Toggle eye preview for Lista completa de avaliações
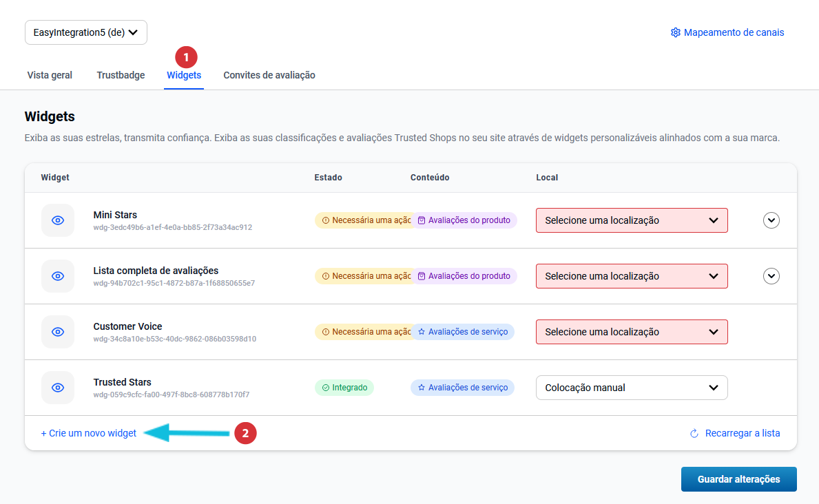 (x=58, y=276)
